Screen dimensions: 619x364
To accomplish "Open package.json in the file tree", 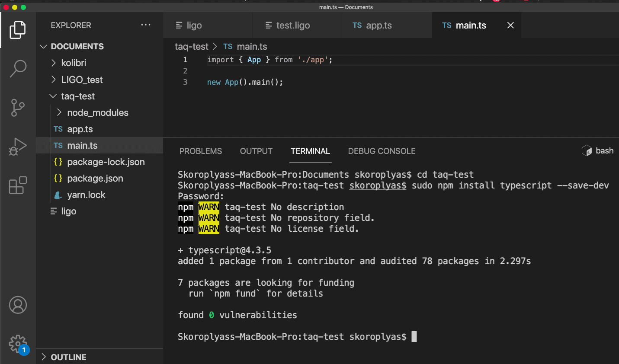I will point(95,179).
